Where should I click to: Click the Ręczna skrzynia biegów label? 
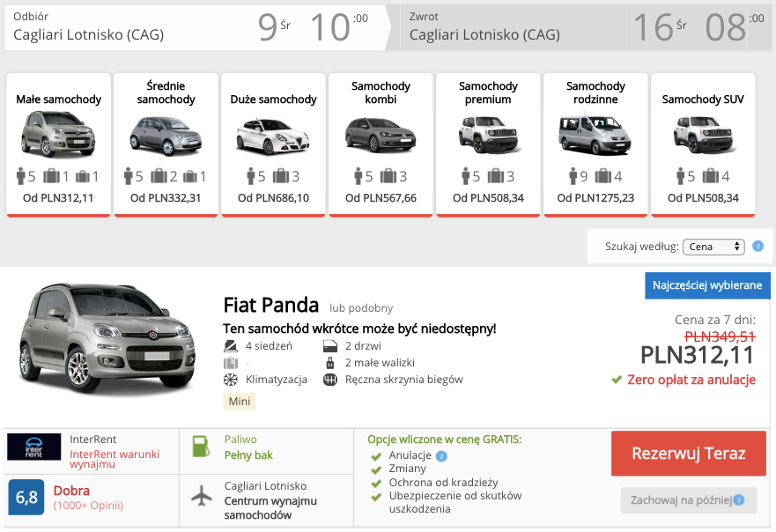(403, 380)
